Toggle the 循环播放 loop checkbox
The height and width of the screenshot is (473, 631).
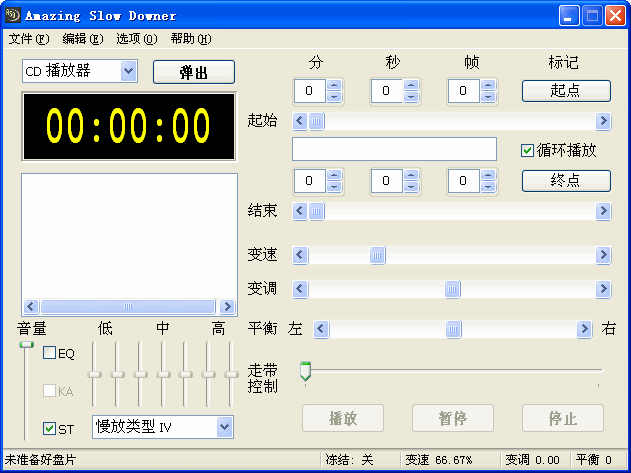coord(527,151)
